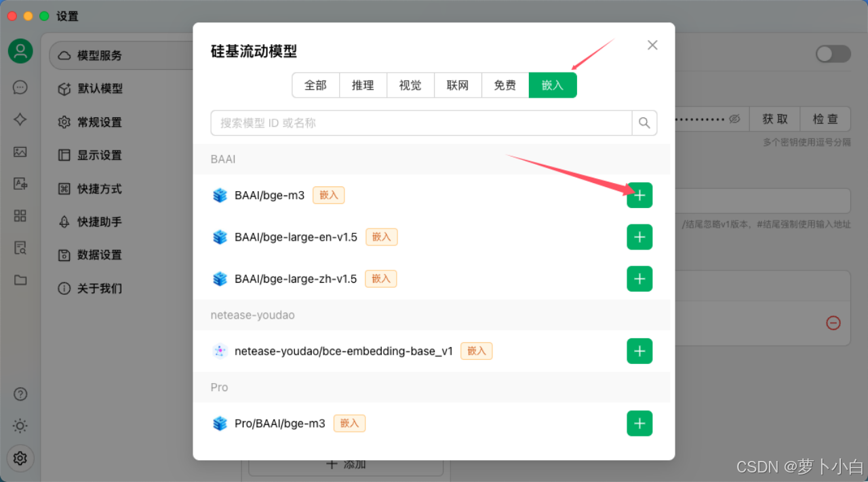Image resolution: width=868 pixels, height=482 pixels.
Task: Open the user avatar in sidebar
Action: point(20,51)
